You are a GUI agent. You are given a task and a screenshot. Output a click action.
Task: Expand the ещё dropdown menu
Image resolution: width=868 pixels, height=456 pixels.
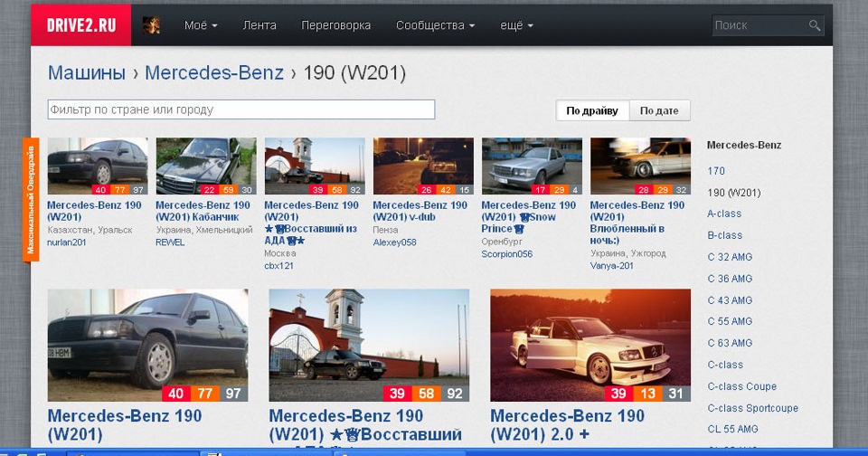point(516,25)
